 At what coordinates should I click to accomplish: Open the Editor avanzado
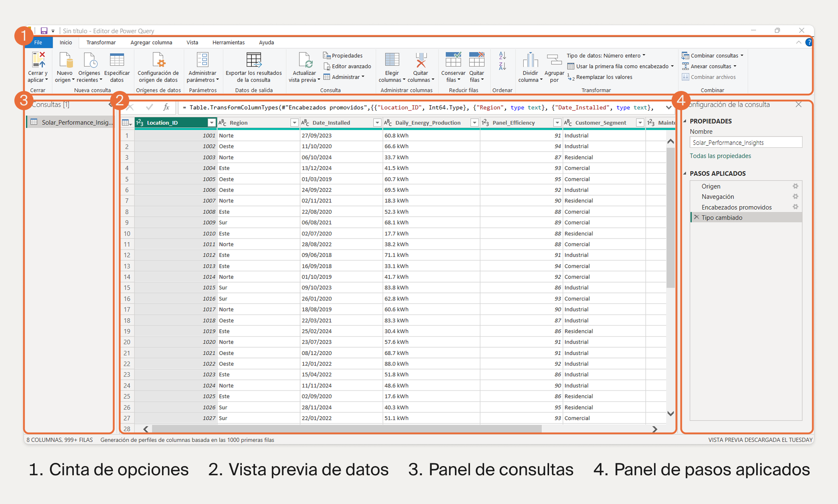347,66
